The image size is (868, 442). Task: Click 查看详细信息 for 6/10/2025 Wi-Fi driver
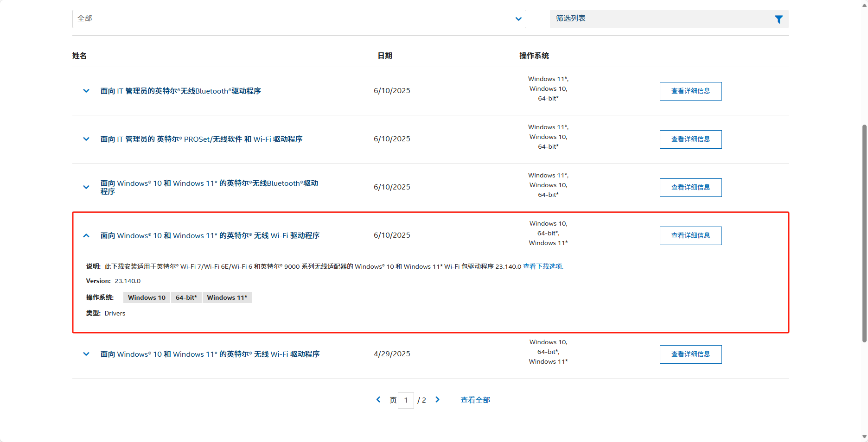(690, 236)
